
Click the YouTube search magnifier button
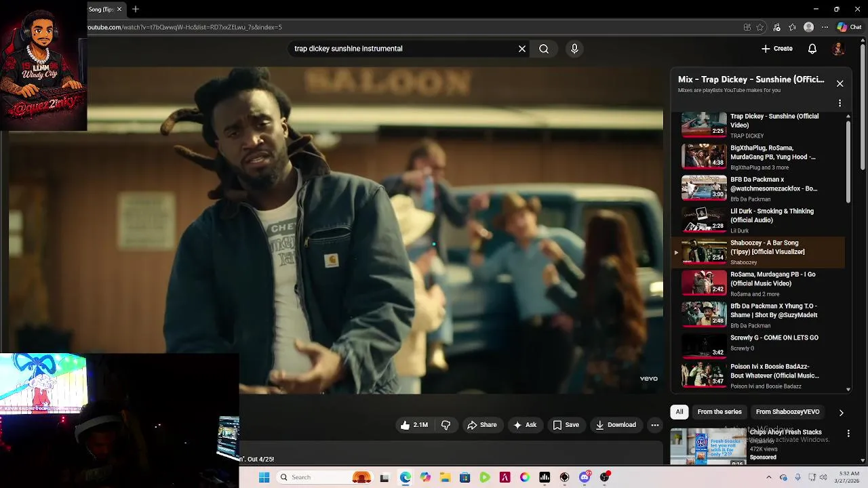(544, 49)
